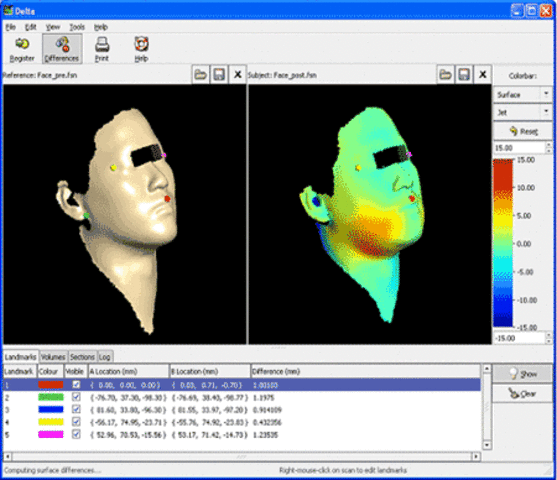Screen dimensions: 557x480
Task: Close the Subject Face_post.fsn scan
Action: [x=482, y=75]
